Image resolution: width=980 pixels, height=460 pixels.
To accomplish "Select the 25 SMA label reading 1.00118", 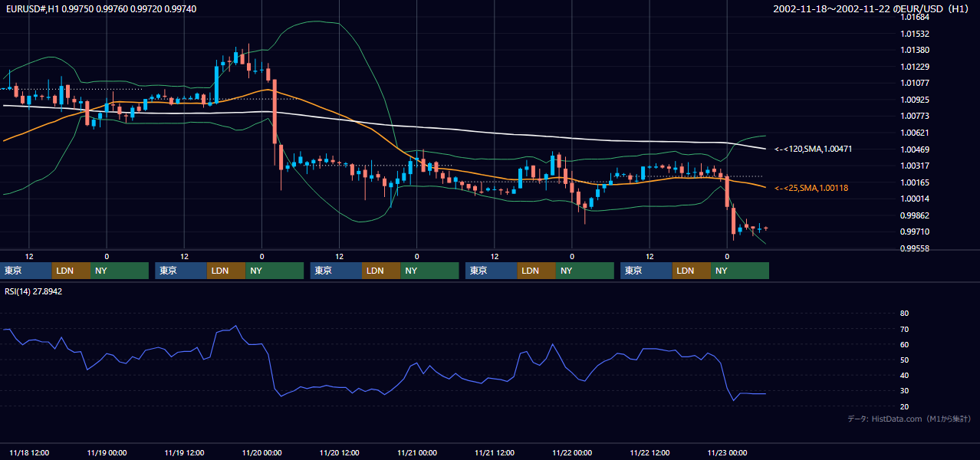I will tap(811, 188).
